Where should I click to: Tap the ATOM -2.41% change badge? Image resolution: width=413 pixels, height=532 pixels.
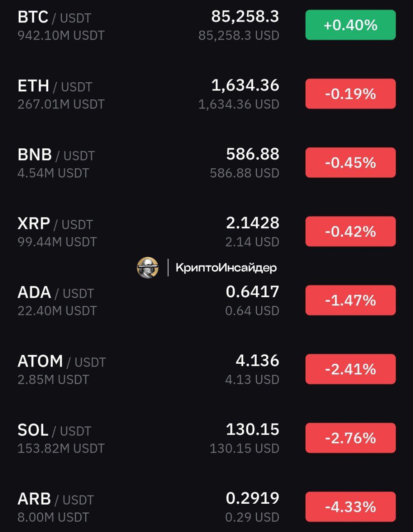tap(350, 369)
